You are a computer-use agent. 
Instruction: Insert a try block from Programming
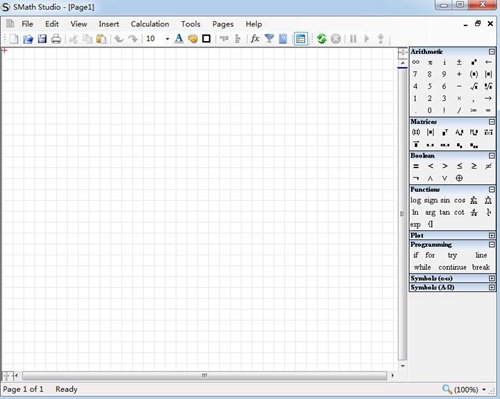[x=452, y=255]
